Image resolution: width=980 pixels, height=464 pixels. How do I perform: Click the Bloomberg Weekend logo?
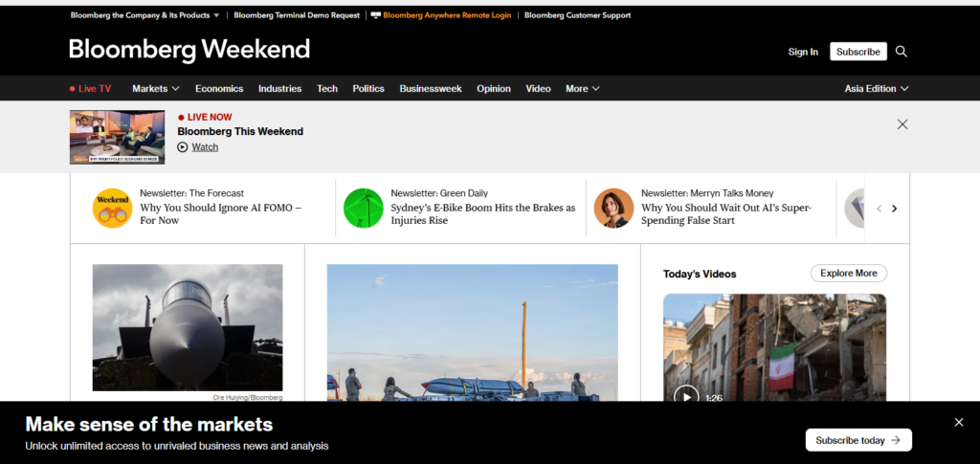[189, 50]
